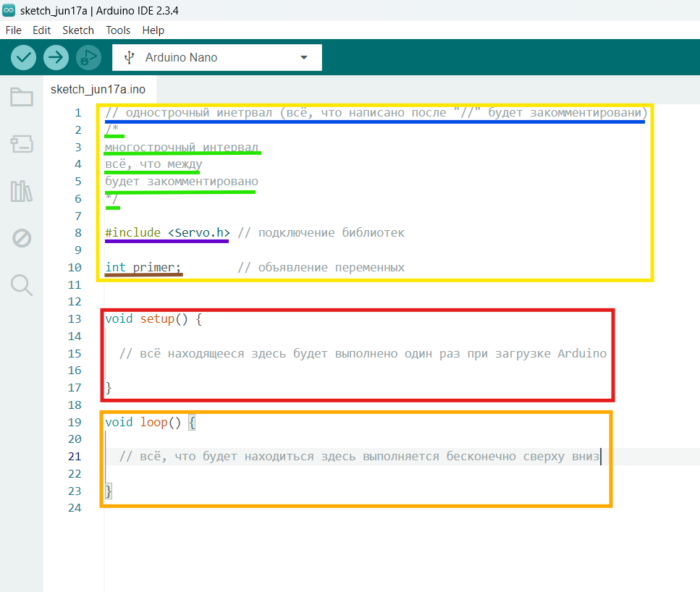Open the Search magnifier sidebar icon
This screenshot has width=700, height=592.
point(22,285)
